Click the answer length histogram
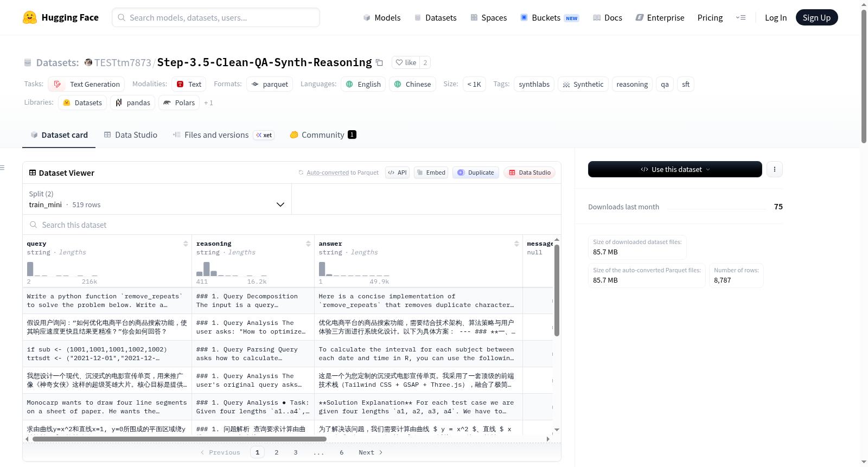This screenshot has width=868, height=467. [x=354, y=269]
